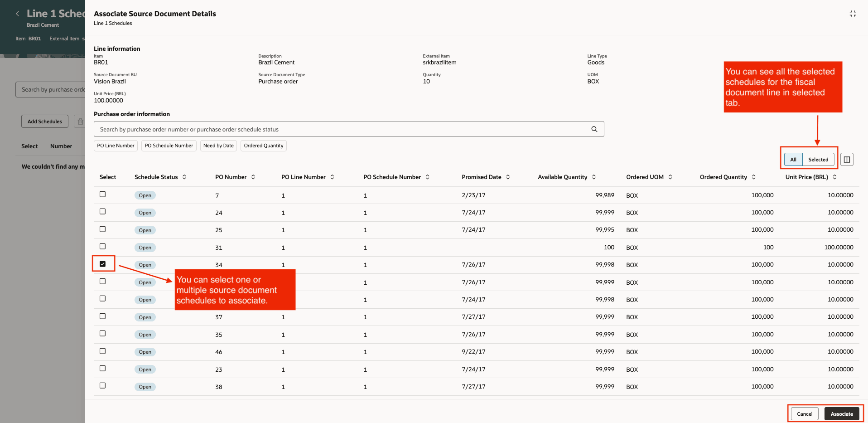
Task: Click Add Schedules in the background page
Action: click(x=45, y=122)
